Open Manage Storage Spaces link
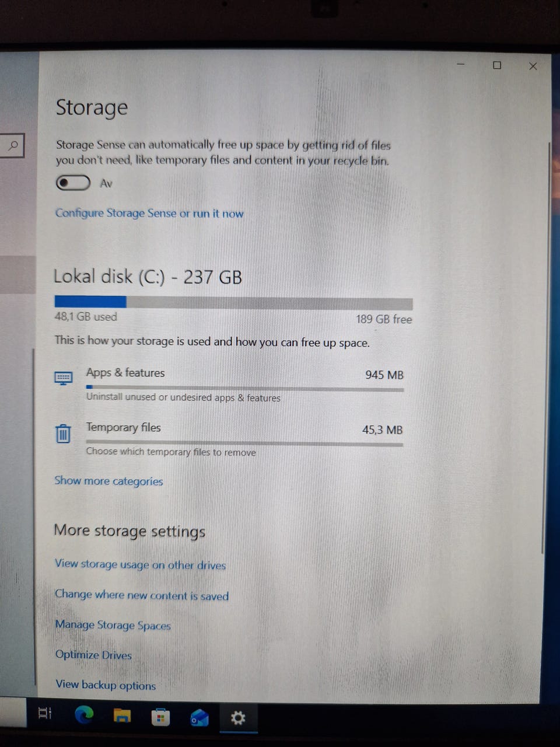Viewport: 560px width, 747px height. (113, 625)
